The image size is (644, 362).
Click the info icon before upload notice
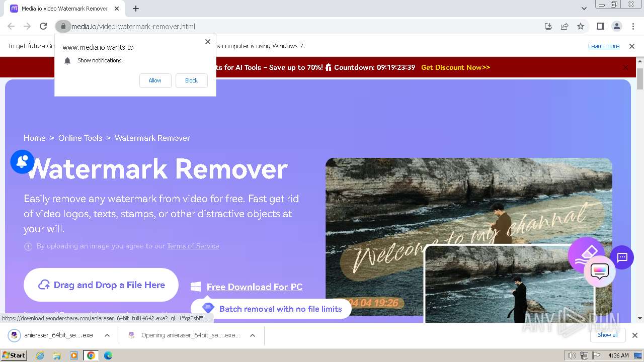point(28,246)
